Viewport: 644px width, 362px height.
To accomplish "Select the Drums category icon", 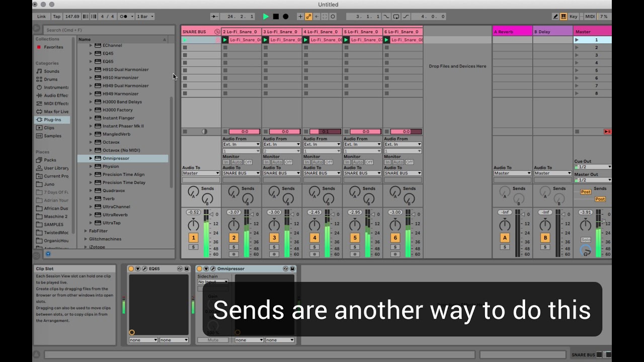I will tap(39, 79).
